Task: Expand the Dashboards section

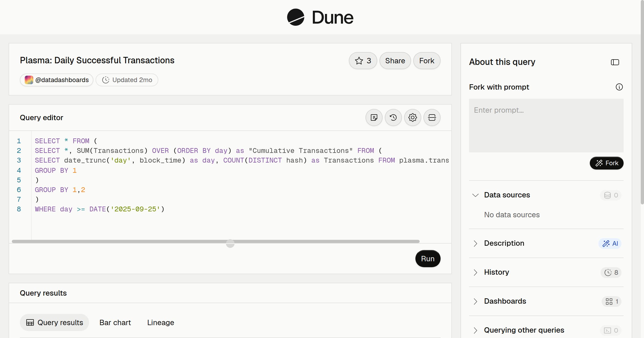Action: pyautogui.click(x=475, y=301)
